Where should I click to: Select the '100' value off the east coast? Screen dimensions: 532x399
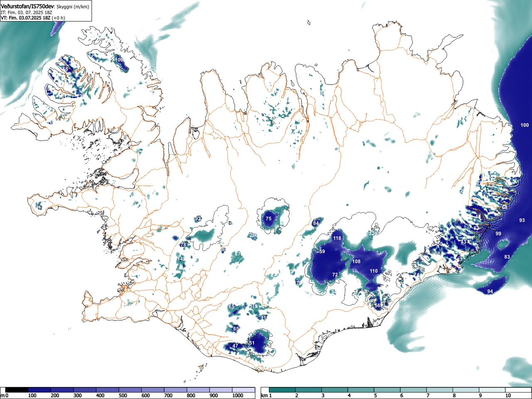click(x=525, y=125)
